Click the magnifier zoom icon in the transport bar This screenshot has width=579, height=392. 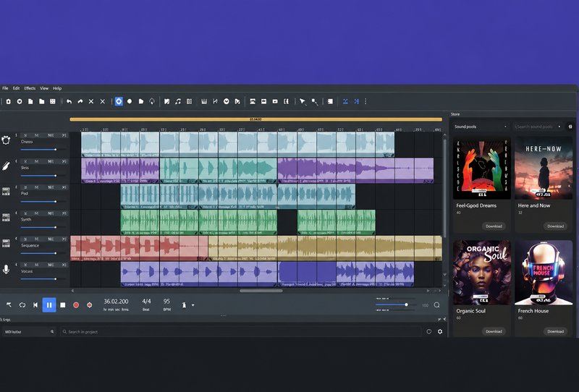tap(437, 305)
